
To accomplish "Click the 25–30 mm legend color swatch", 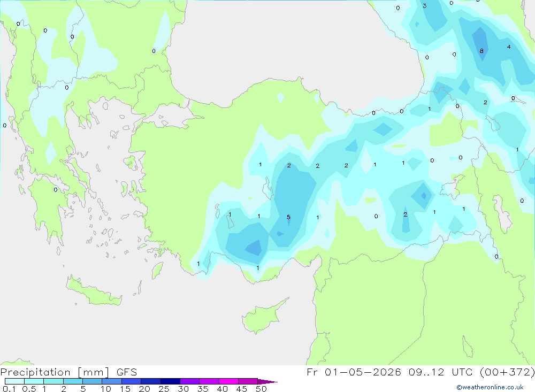I will pyautogui.click(x=170, y=381).
